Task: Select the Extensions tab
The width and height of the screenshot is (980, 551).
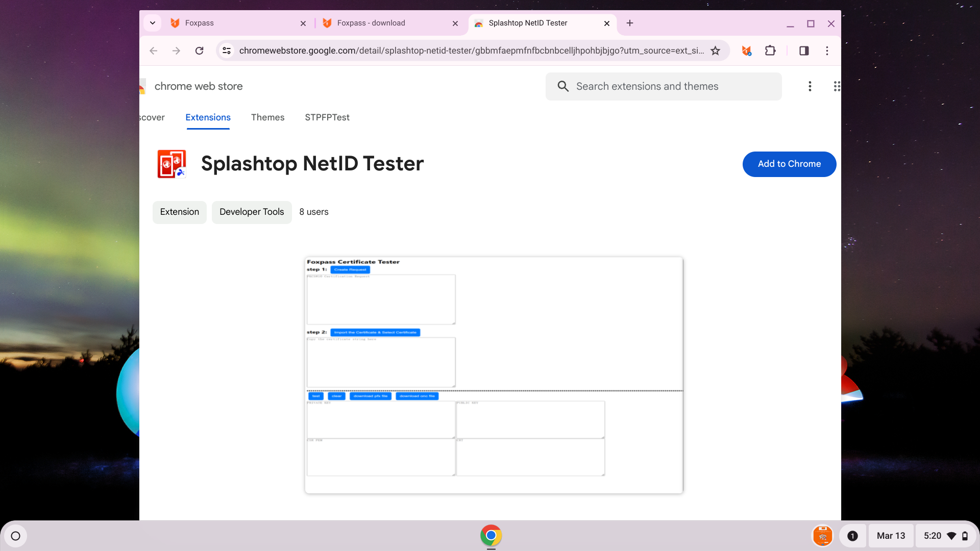Action: 208,117
